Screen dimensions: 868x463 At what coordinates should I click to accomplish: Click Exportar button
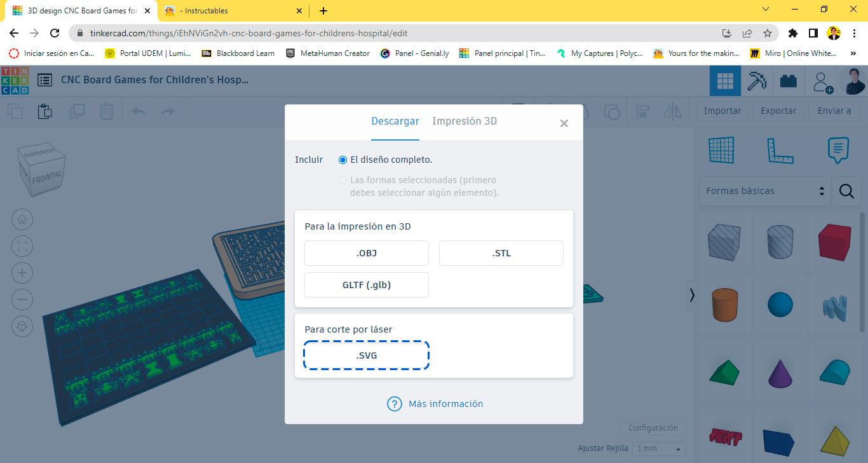click(778, 111)
